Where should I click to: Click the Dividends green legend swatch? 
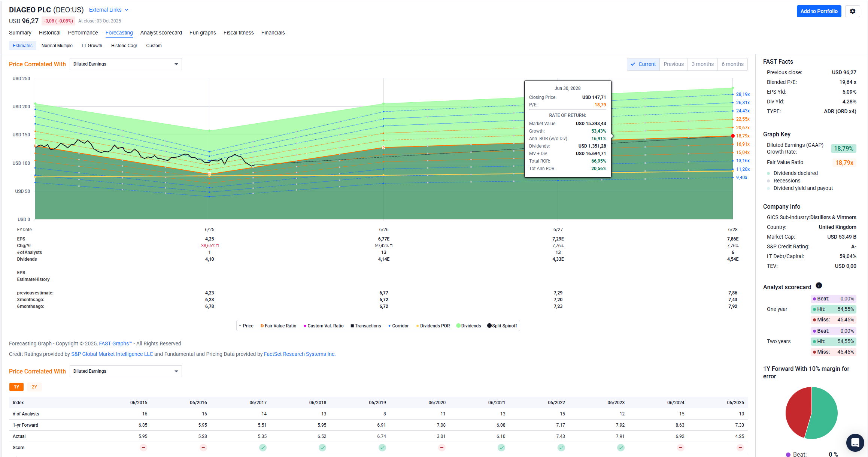(458, 326)
